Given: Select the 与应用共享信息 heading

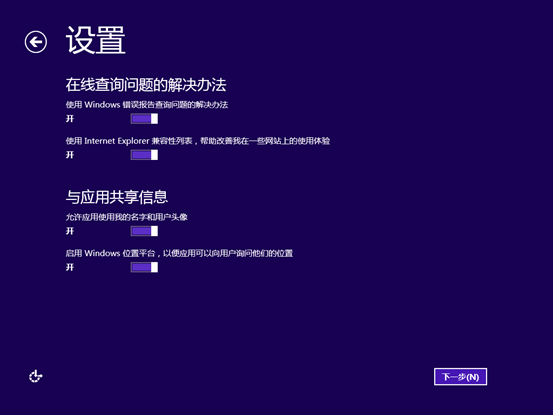Looking at the screenshot, I should 117,197.
